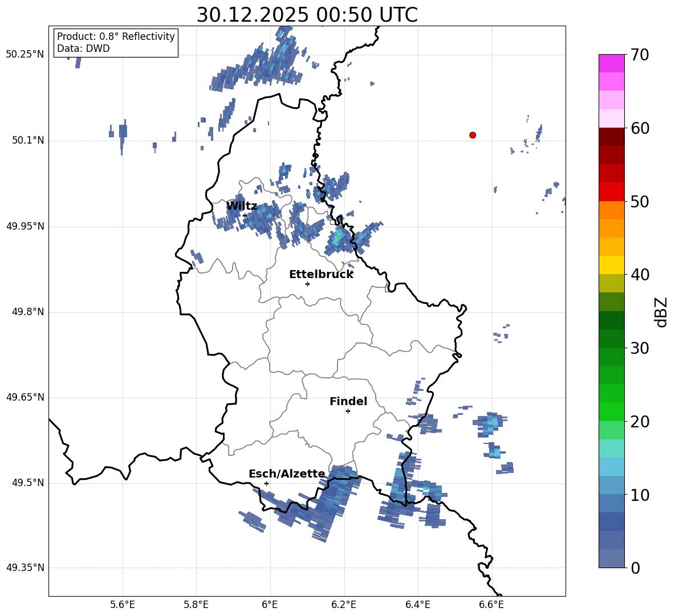Click the 5.8°E longitude label
675x616 pixels.
[196, 605]
